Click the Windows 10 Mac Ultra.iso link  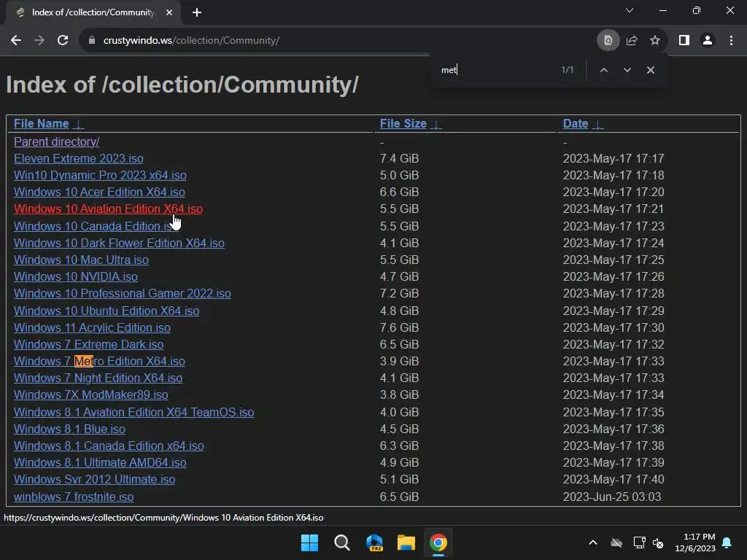(x=81, y=260)
